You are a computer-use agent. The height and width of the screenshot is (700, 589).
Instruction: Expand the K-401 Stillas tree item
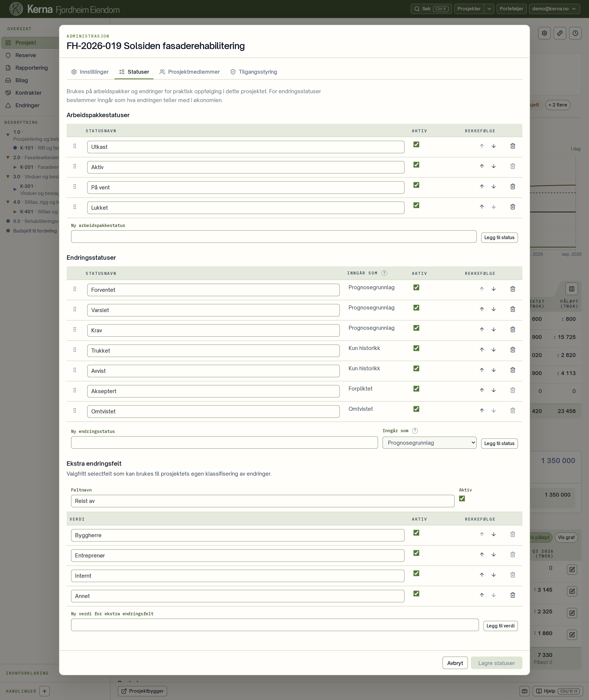(x=15, y=211)
